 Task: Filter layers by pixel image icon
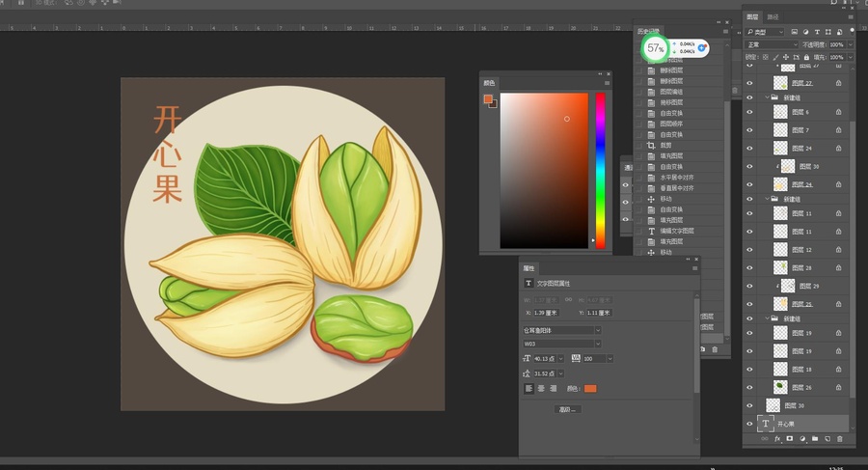point(795,32)
